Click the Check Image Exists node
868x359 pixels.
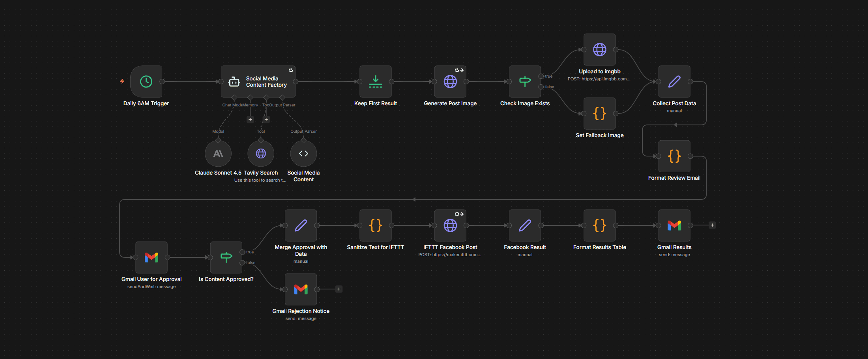pos(525,82)
